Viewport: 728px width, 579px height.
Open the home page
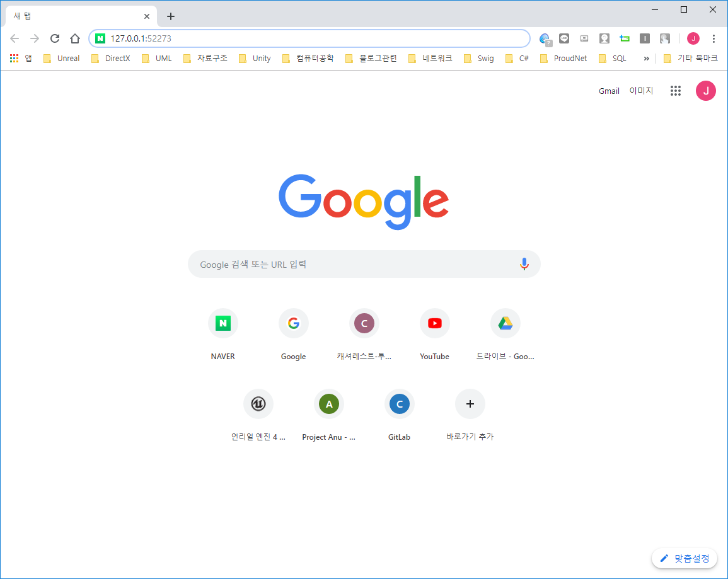pyautogui.click(x=75, y=38)
